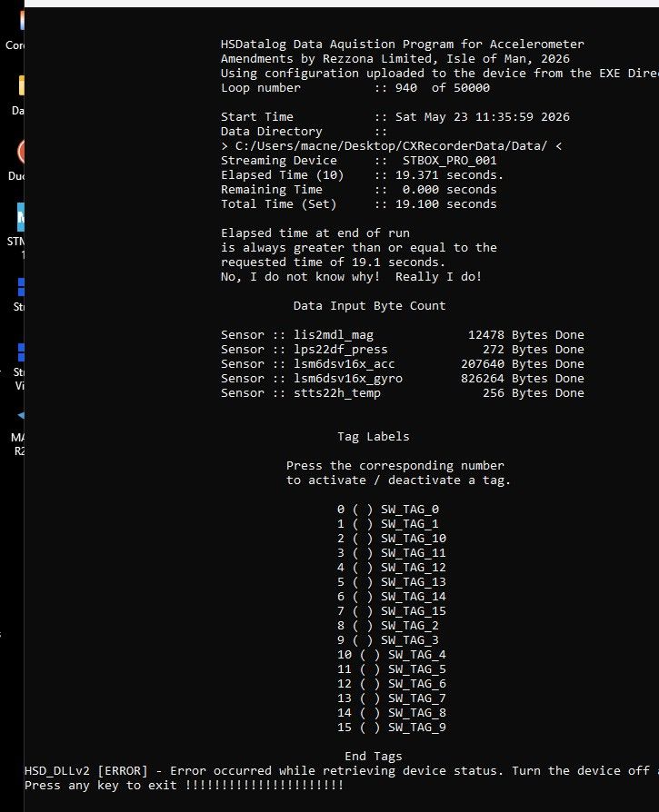Click the "Tag Labels" heading
The width and height of the screenshot is (659, 812).
click(x=374, y=437)
